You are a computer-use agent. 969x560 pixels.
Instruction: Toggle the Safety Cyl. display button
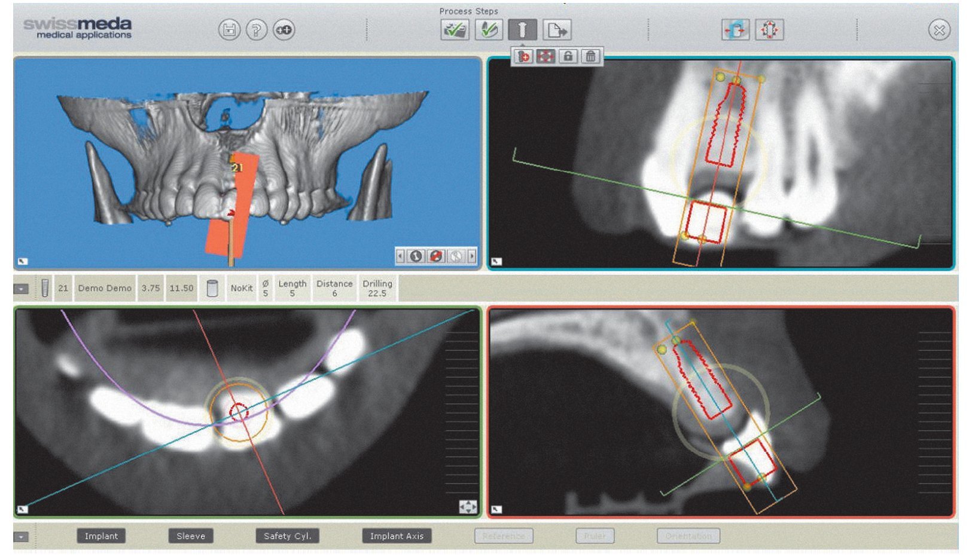click(x=287, y=536)
